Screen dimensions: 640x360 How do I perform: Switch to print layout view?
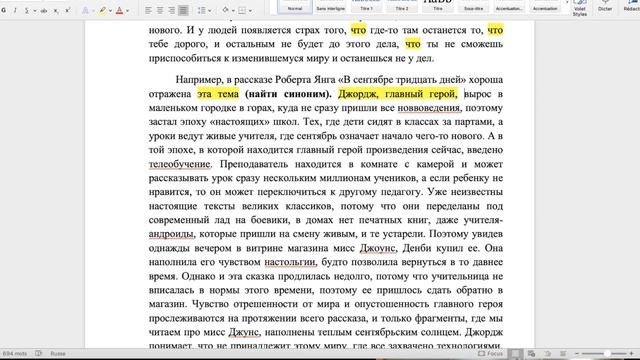516,353
